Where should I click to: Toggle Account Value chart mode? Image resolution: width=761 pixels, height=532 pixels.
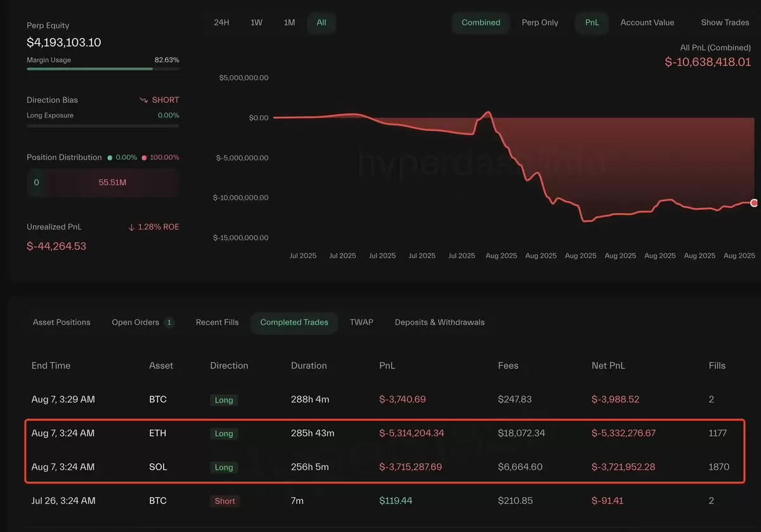(x=647, y=22)
